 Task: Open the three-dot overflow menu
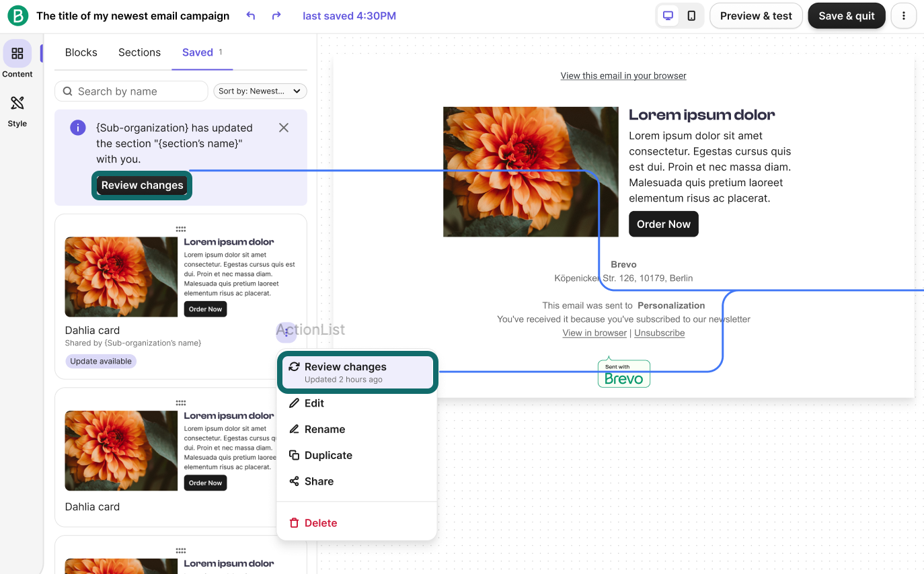coord(903,15)
